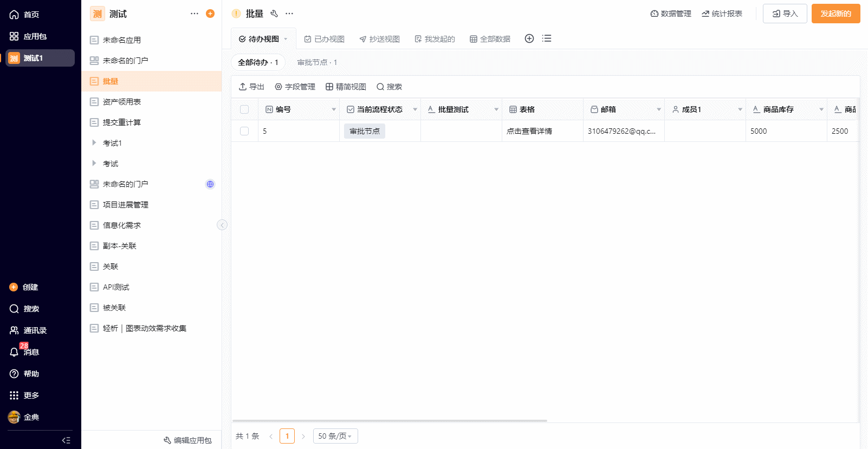Open 项目进展管理 form
This screenshot has height=449, width=868.
click(x=152, y=205)
